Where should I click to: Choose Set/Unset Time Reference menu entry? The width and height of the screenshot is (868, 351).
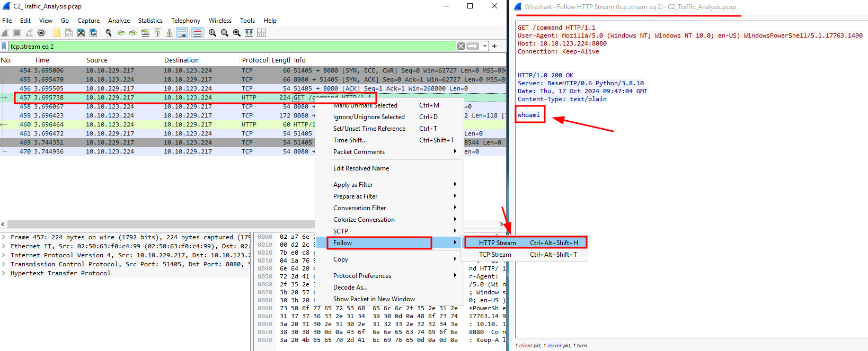[389, 129]
